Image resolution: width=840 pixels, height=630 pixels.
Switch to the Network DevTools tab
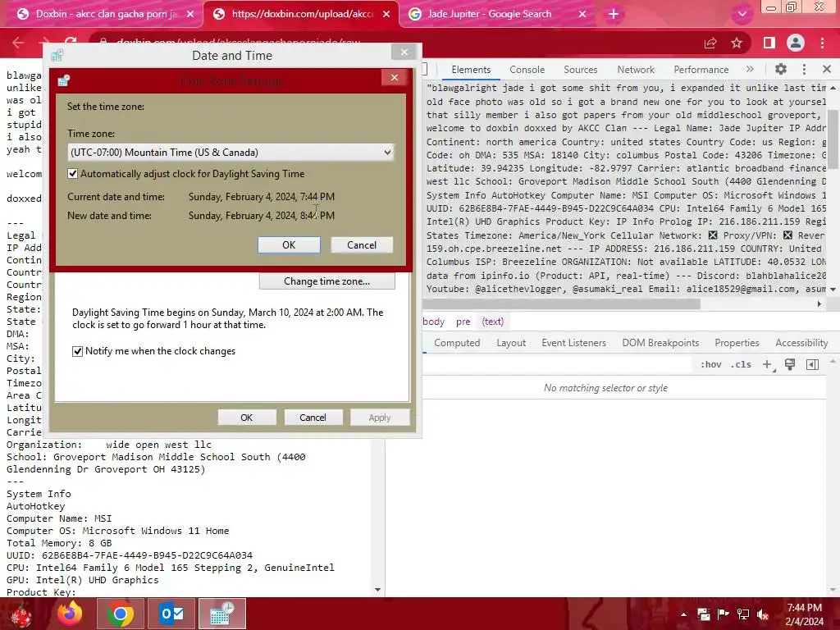tap(636, 70)
